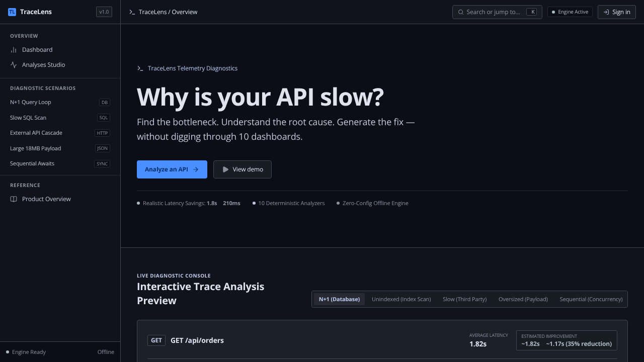Screen dimensions: 644x362
Task: Switch to the Unindexed (Index Scan) tab
Action: 401,299
